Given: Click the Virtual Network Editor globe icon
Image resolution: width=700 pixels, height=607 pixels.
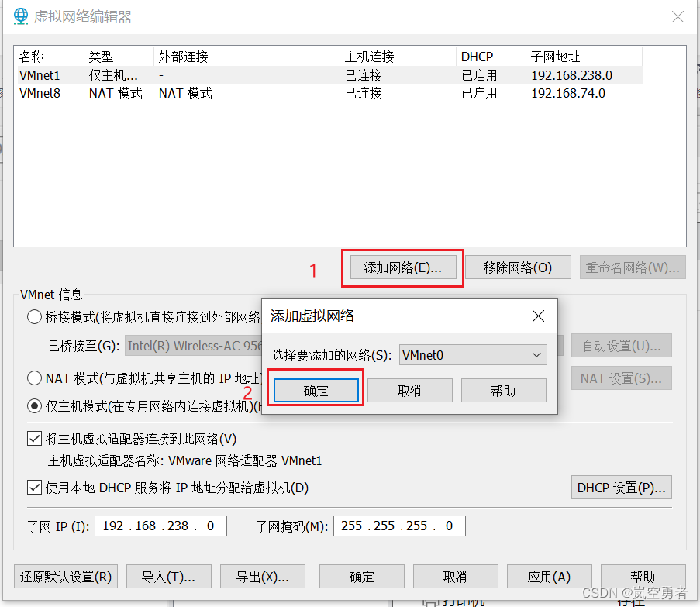Looking at the screenshot, I should 20,16.
